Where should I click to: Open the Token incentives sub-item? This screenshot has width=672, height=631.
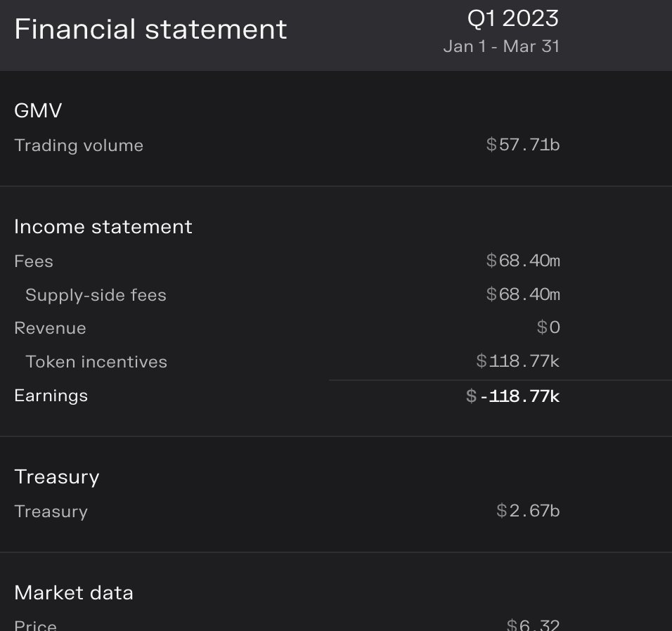click(96, 362)
